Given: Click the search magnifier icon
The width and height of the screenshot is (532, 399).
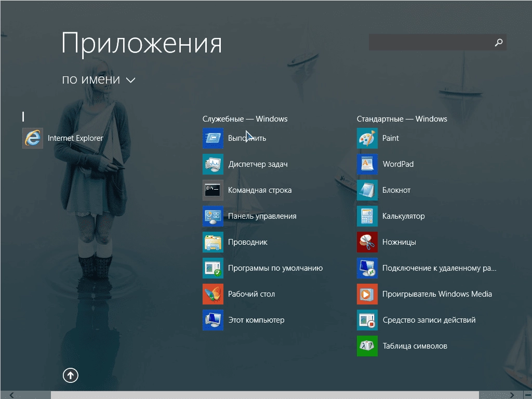Looking at the screenshot, I should [498, 43].
